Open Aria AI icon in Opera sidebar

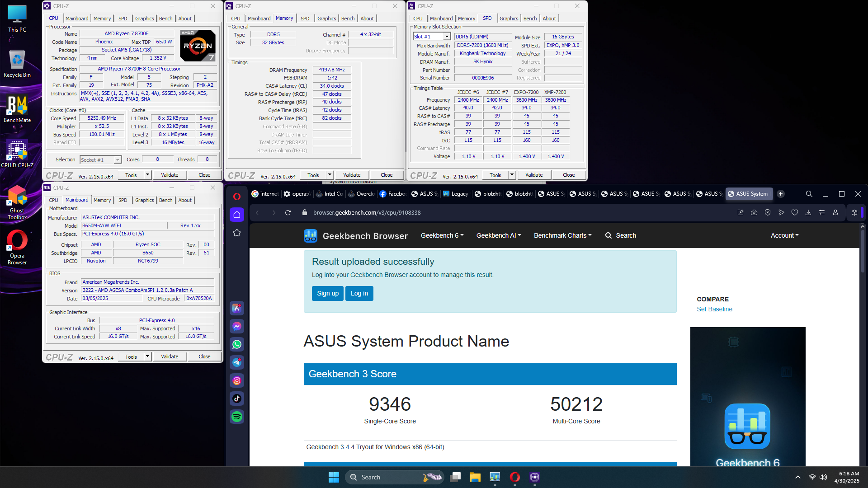(x=236, y=308)
